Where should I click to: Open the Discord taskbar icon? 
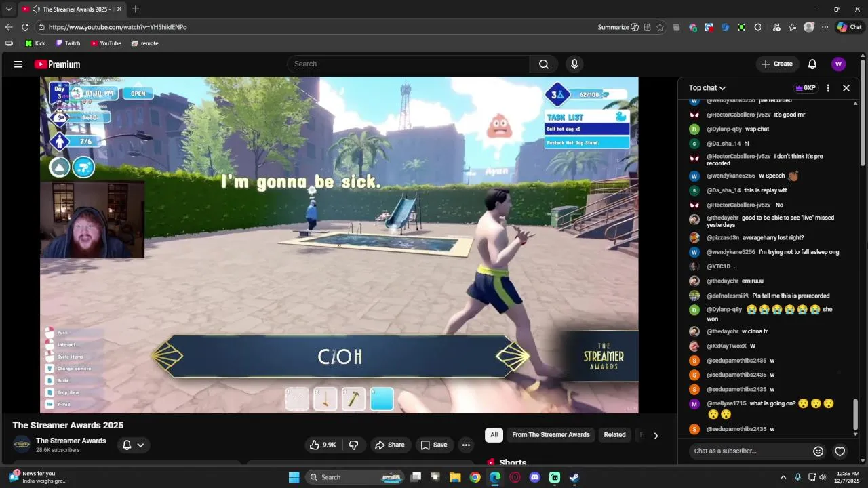[535, 477]
